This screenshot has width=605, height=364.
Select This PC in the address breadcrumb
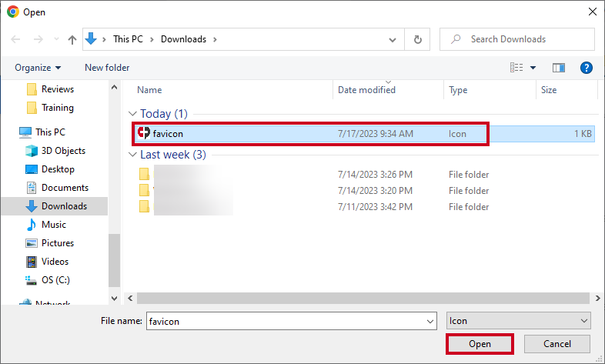(128, 39)
